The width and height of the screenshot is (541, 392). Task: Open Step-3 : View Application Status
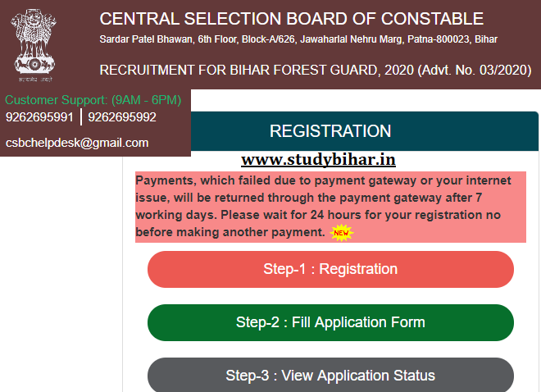(330, 375)
